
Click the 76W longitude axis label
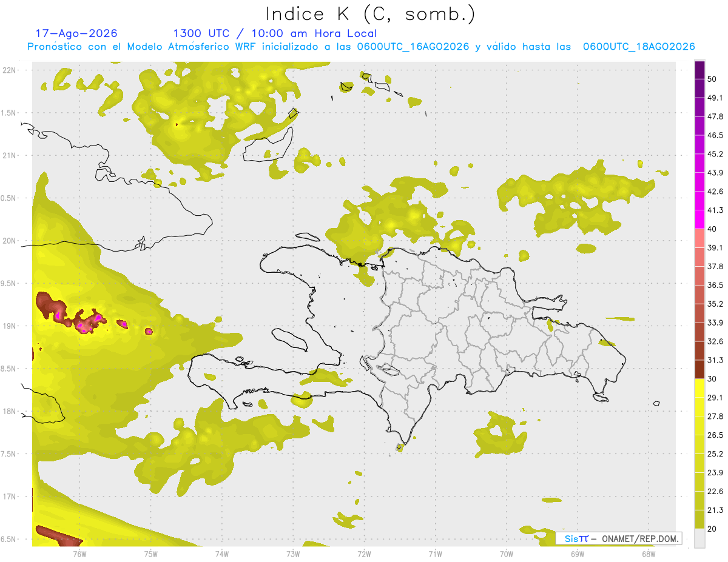click(x=79, y=554)
